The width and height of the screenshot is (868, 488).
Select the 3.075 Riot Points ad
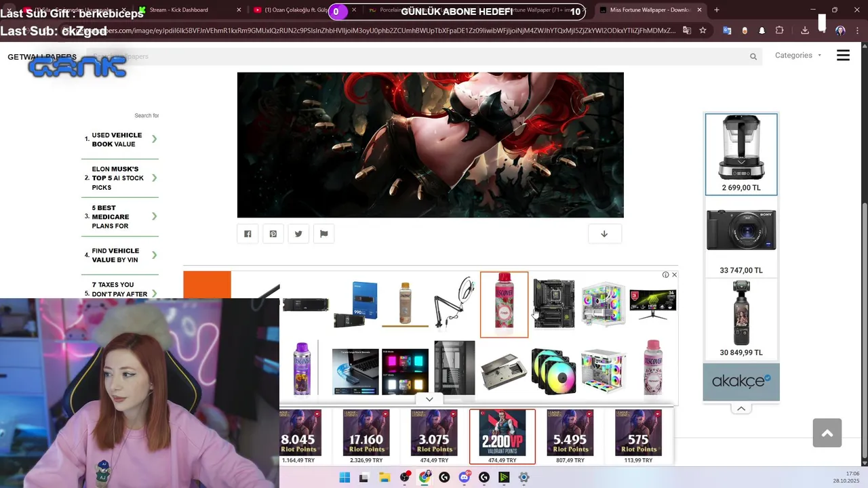pyautogui.click(x=434, y=436)
